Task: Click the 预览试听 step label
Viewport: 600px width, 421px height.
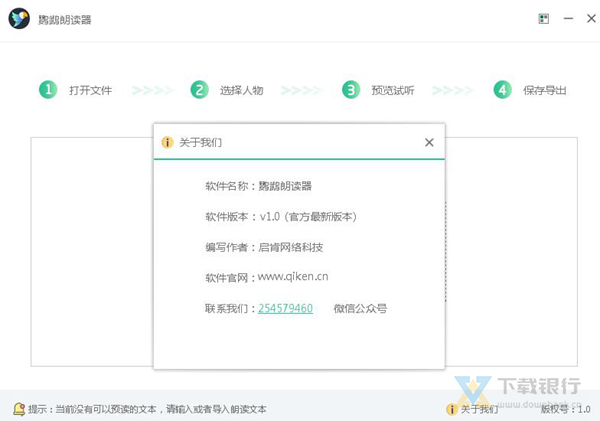Action: click(x=393, y=90)
